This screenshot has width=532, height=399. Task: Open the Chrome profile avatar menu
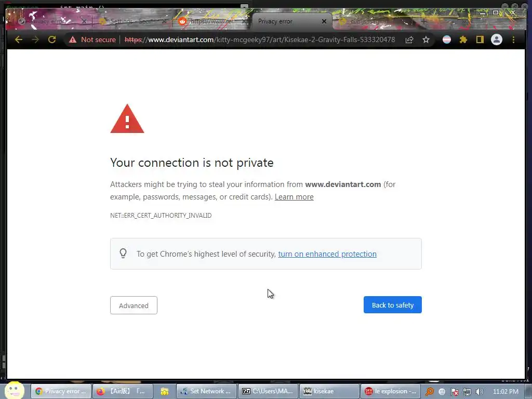click(x=496, y=39)
